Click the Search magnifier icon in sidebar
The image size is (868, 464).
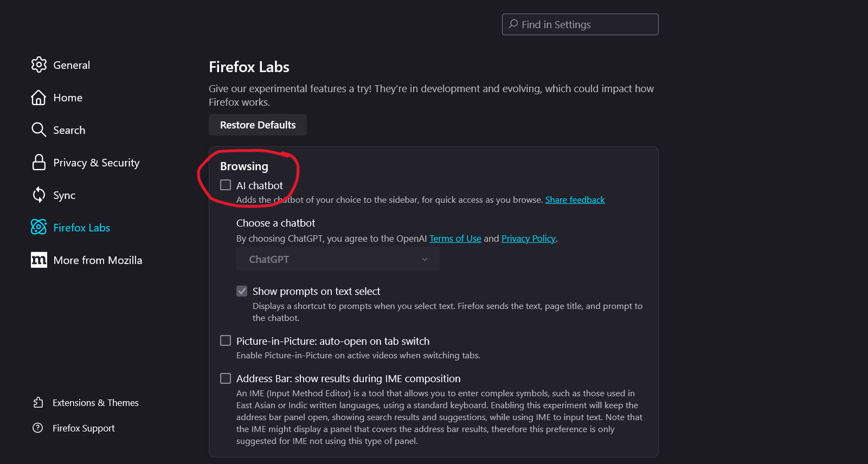[x=39, y=130]
